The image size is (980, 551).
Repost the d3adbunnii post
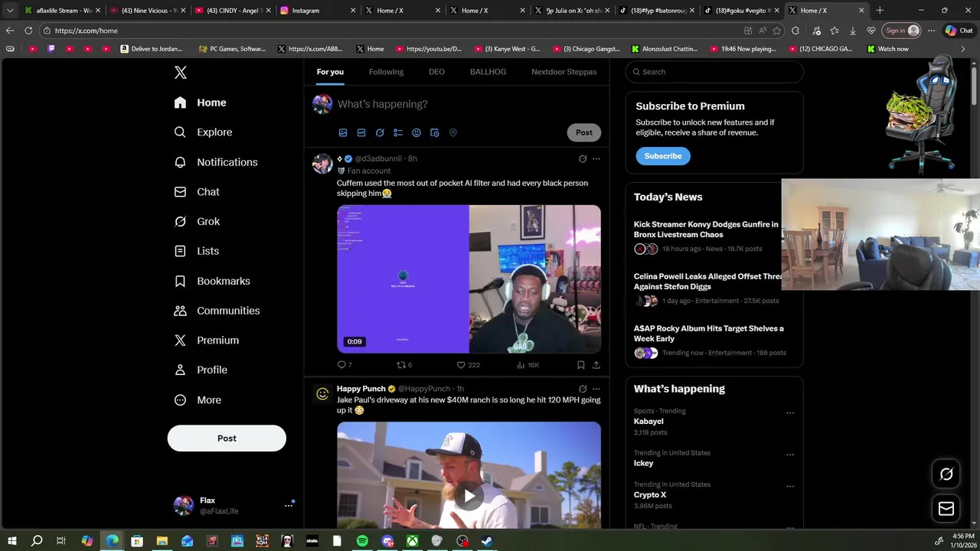(x=403, y=365)
